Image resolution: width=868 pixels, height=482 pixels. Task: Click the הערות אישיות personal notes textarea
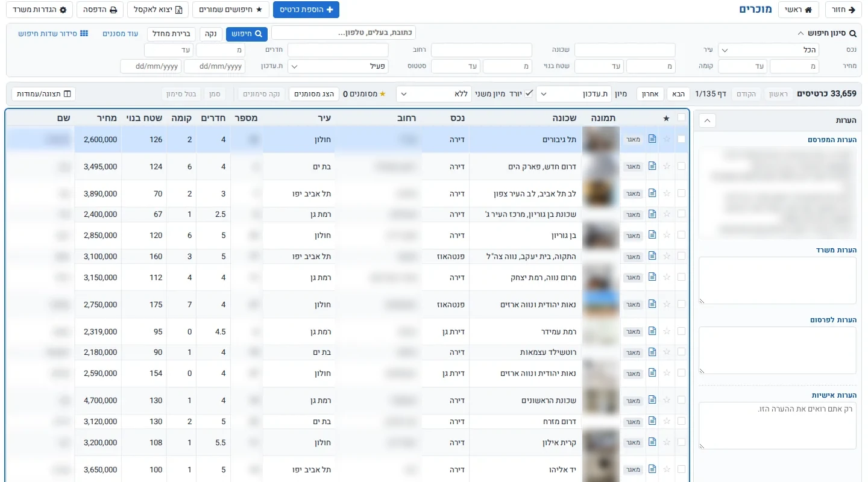778,425
